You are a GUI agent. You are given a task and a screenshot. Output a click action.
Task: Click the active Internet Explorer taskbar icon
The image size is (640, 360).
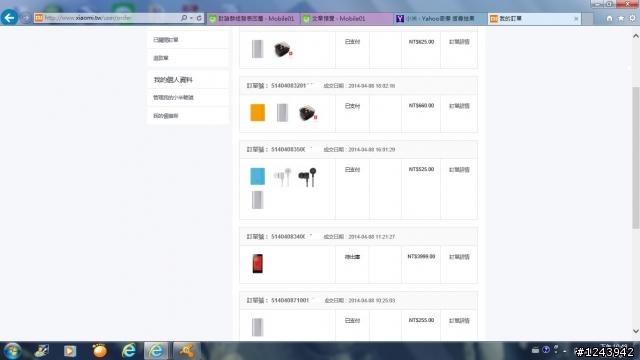coord(156,351)
